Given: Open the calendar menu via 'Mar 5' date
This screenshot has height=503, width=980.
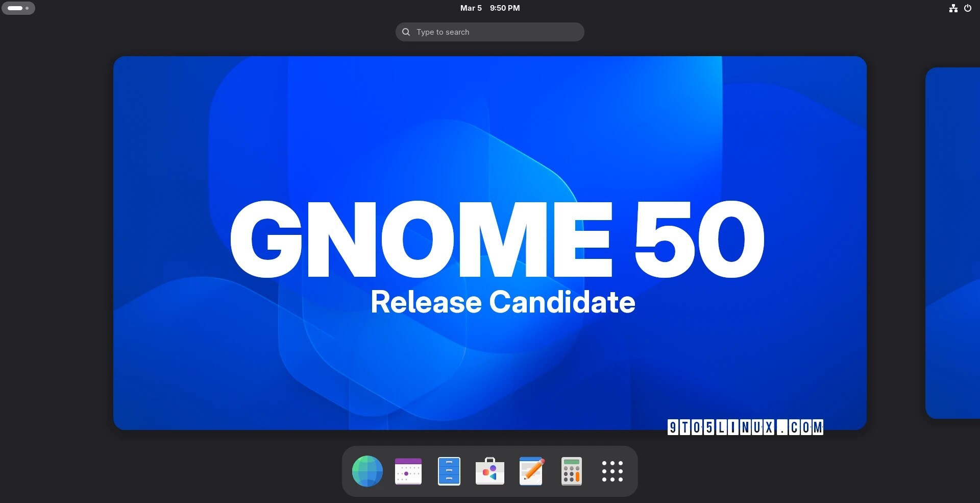Looking at the screenshot, I should [x=471, y=8].
